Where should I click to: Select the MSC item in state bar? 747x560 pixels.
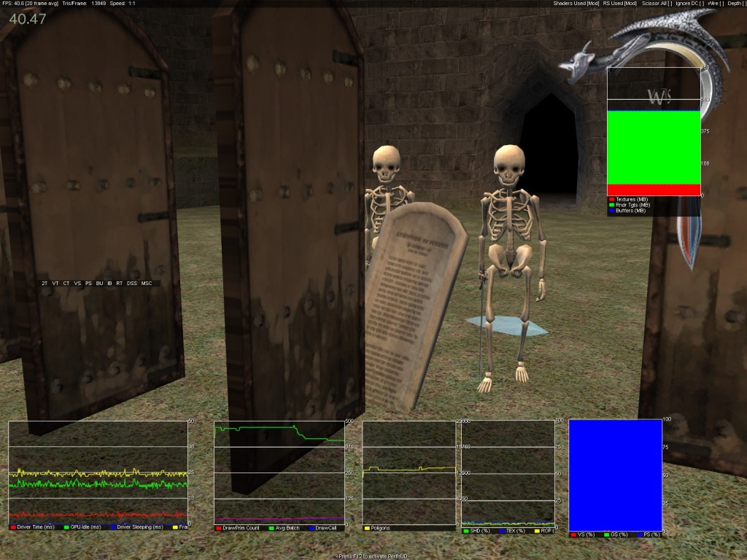click(x=147, y=284)
